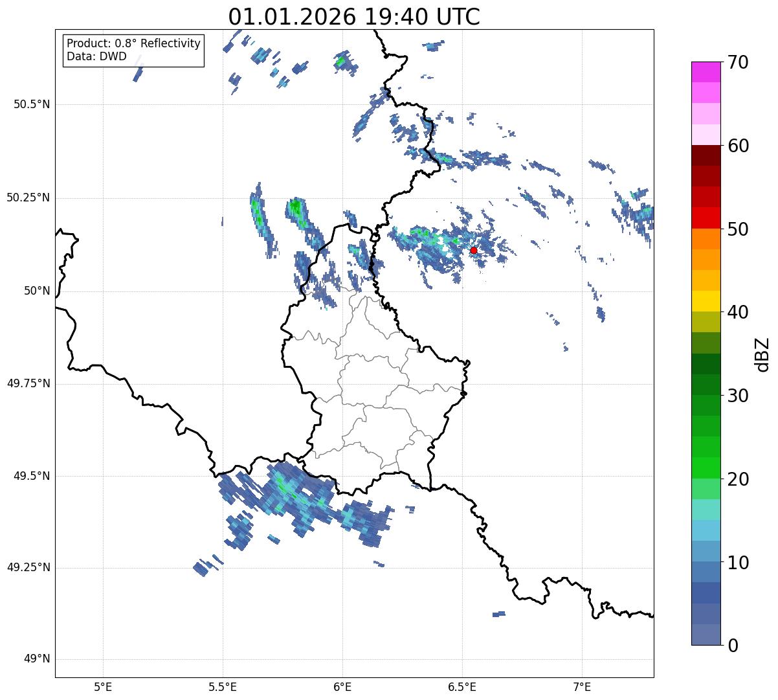Click the 49°N latitude label
778x700 pixels.
[37, 659]
